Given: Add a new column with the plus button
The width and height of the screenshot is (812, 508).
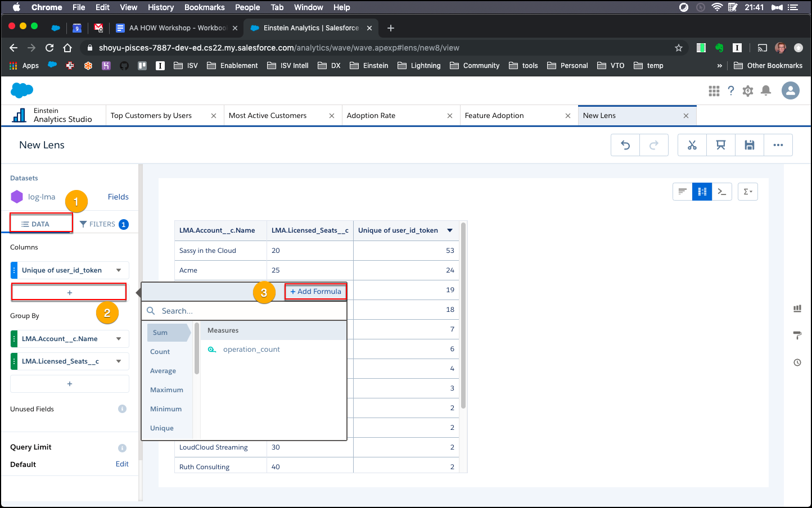Looking at the screenshot, I should click(x=69, y=293).
